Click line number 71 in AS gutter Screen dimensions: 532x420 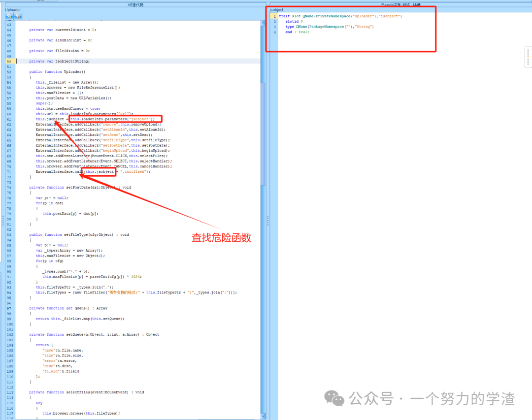(9, 172)
